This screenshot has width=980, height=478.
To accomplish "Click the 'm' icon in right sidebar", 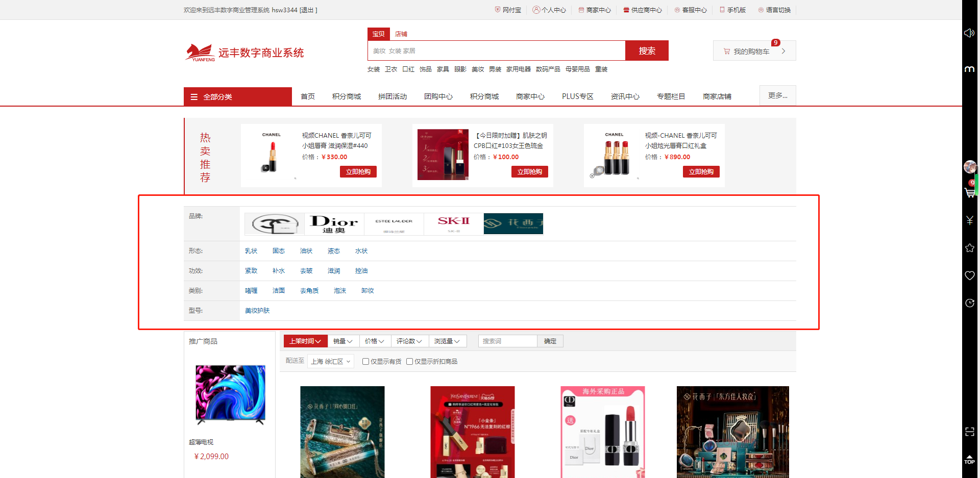I will (x=970, y=69).
